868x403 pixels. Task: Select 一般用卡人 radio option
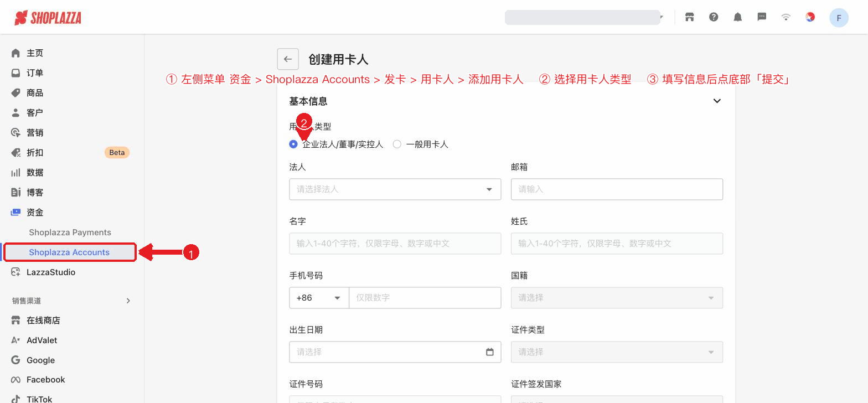pos(397,144)
